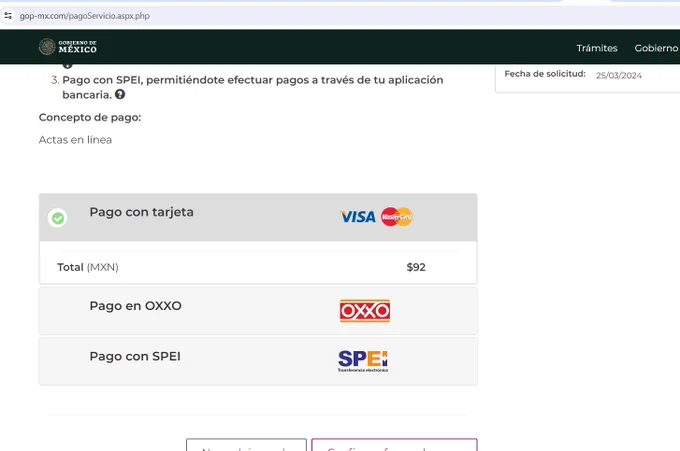Click the gop-mx.com URL in address bar
Screen dimensions: 680x451
[x=85, y=16]
